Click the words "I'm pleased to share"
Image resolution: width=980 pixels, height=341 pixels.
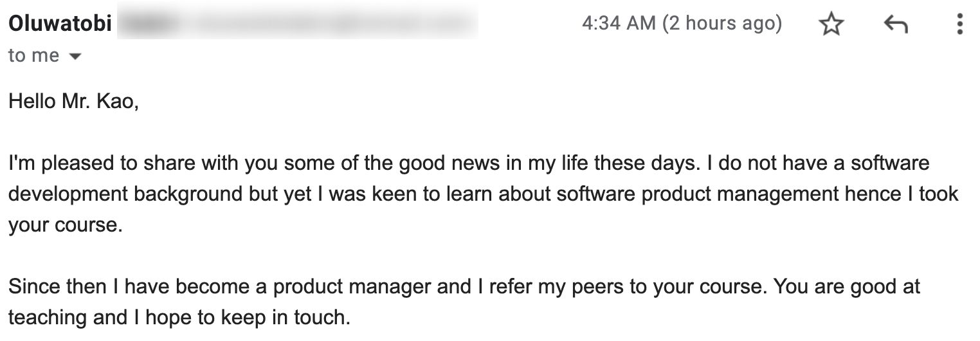[93, 163]
